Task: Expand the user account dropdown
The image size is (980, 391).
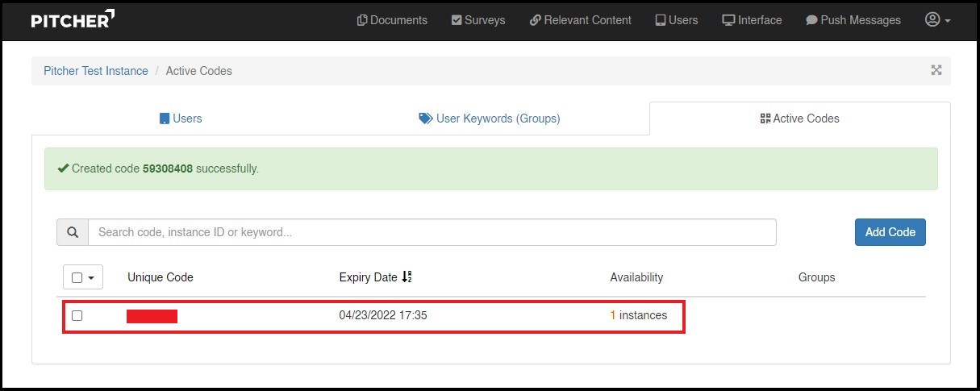Action: point(937,20)
